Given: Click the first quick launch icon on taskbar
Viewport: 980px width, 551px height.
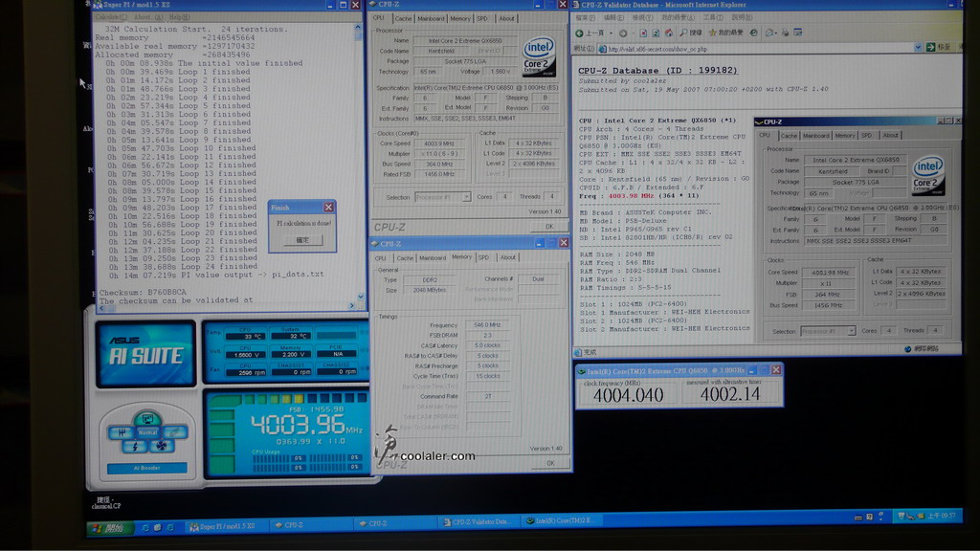Looking at the screenshot, I should pos(145,528).
